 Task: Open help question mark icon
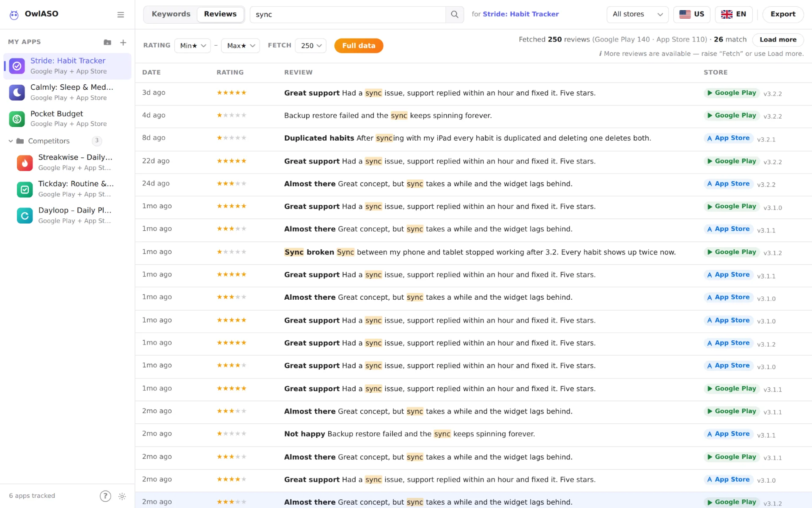tap(105, 496)
